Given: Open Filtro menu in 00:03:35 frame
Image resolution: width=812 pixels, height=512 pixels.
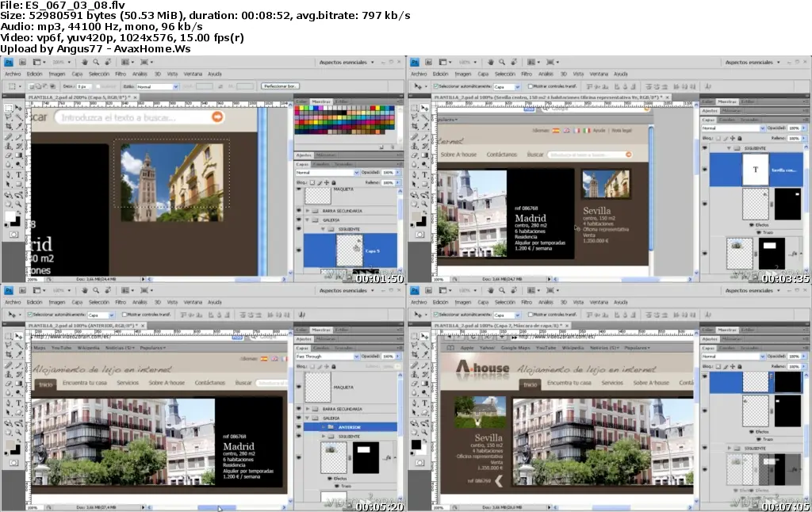Looking at the screenshot, I should [x=527, y=74].
